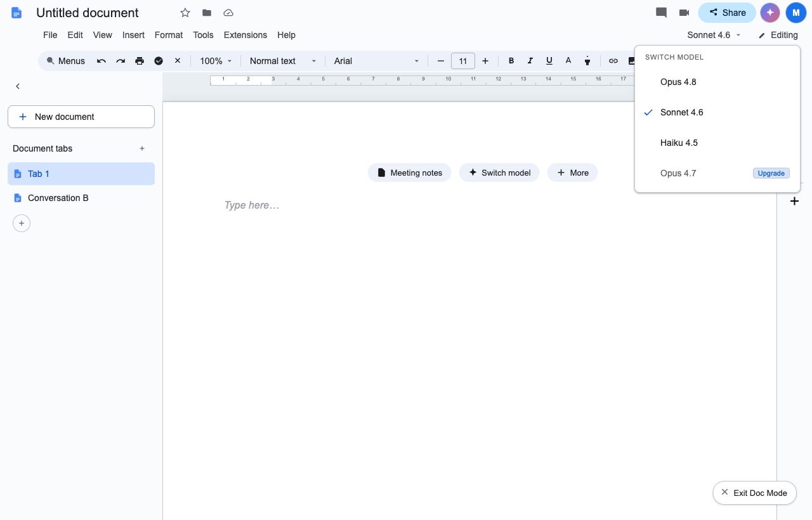Image resolution: width=812 pixels, height=520 pixels.
Task: Click the New document button
Action: pyautogui.click(x=81, y=117)
